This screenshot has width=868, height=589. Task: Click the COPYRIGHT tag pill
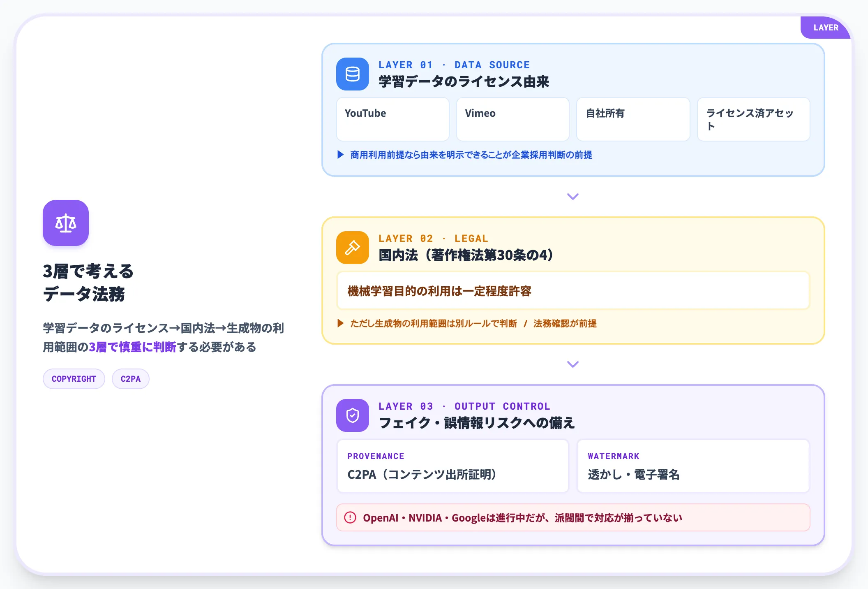point(74,379)
